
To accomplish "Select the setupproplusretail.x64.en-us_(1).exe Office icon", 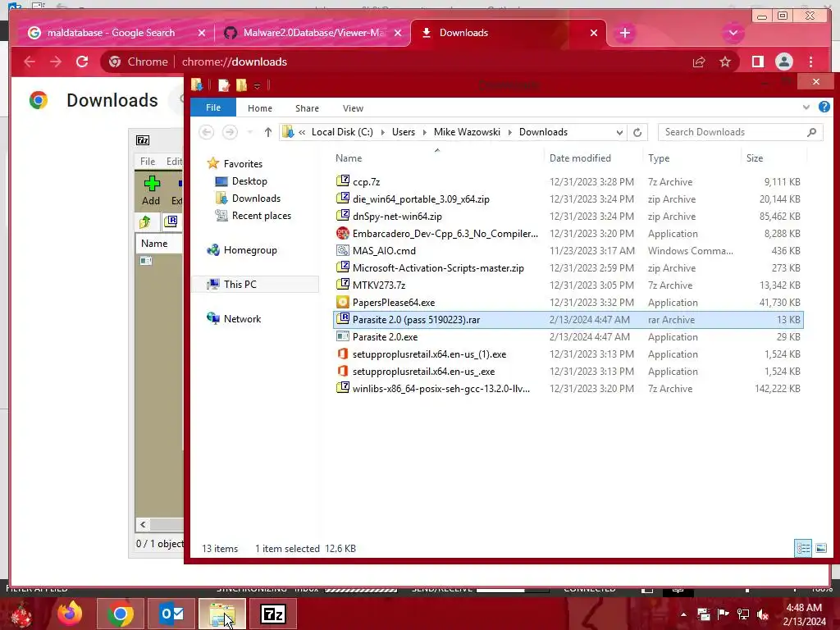I will click(342, 354).
